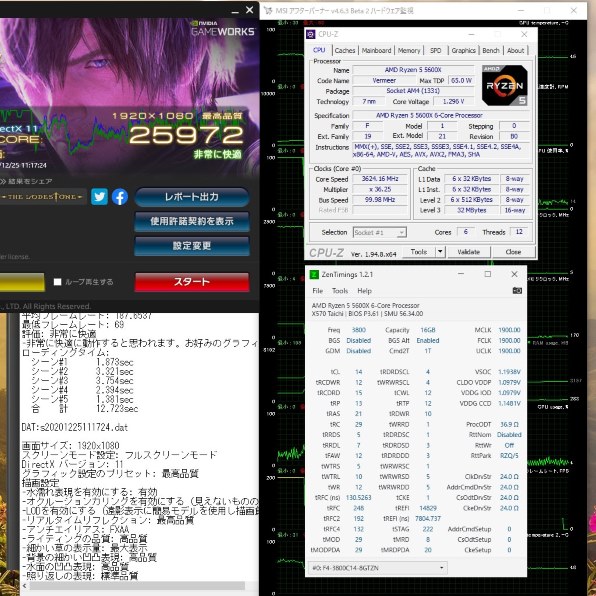The height and width of the screenshot is (596, 596).
Task: Switch to the Mainboard tab in CPU-Z
Action: coord(376,51)
